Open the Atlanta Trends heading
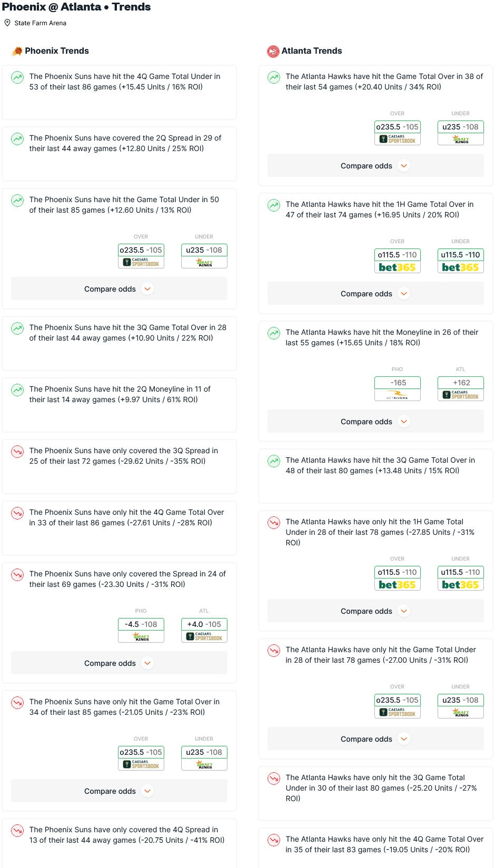Screen dimensions: 495x868 (312, 51)
